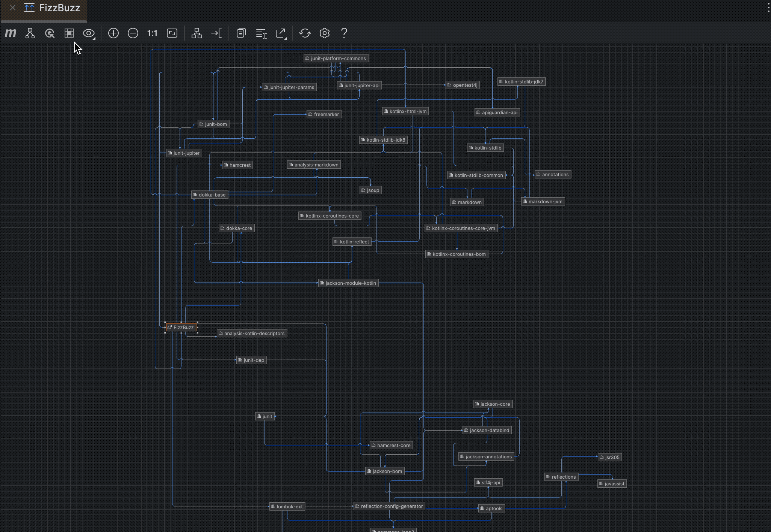Click the focus-on-node arrow icon
The width and height of the screenshot is (771, 532).
point(217,33)
